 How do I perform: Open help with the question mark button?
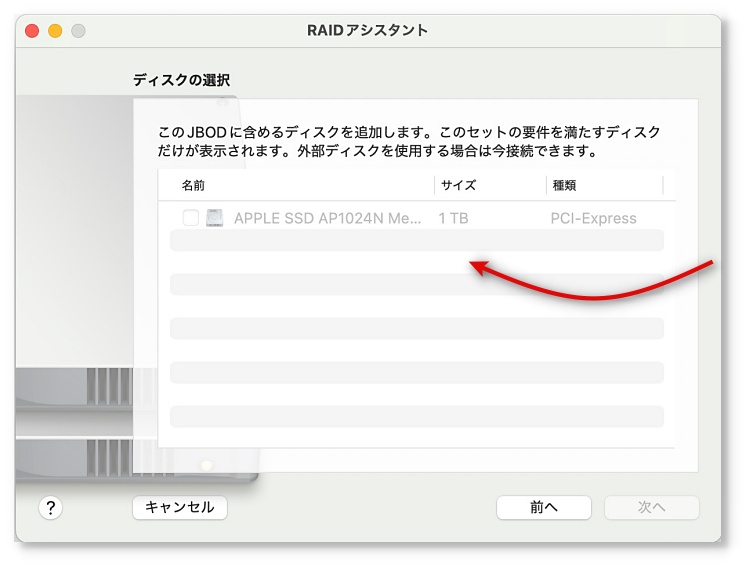[x=50, y=508]
